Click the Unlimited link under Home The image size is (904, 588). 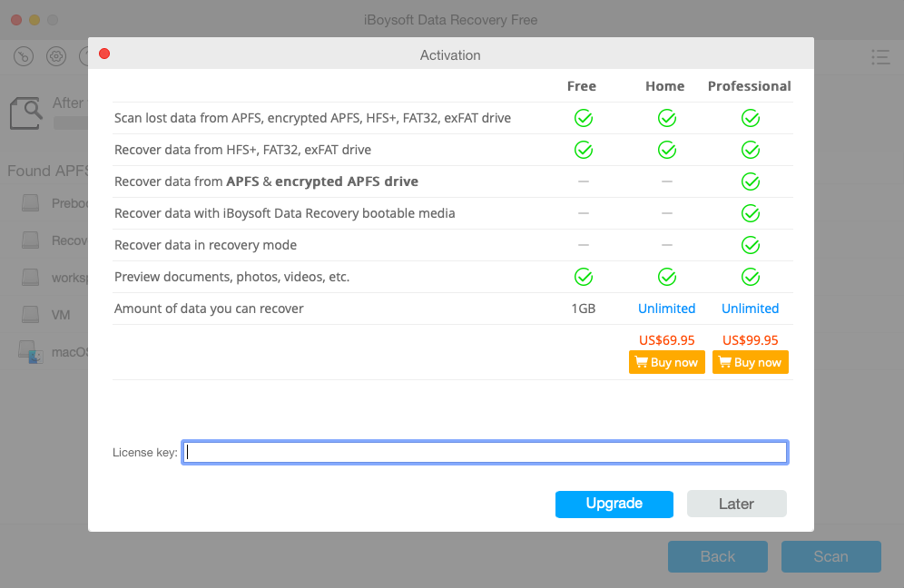coord(666,309)
